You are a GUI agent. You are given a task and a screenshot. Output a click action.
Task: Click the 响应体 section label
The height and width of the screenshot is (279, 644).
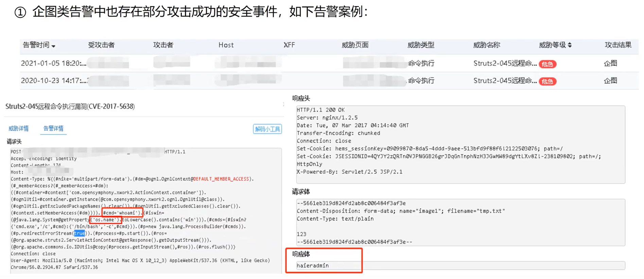[x=301, y=254]
